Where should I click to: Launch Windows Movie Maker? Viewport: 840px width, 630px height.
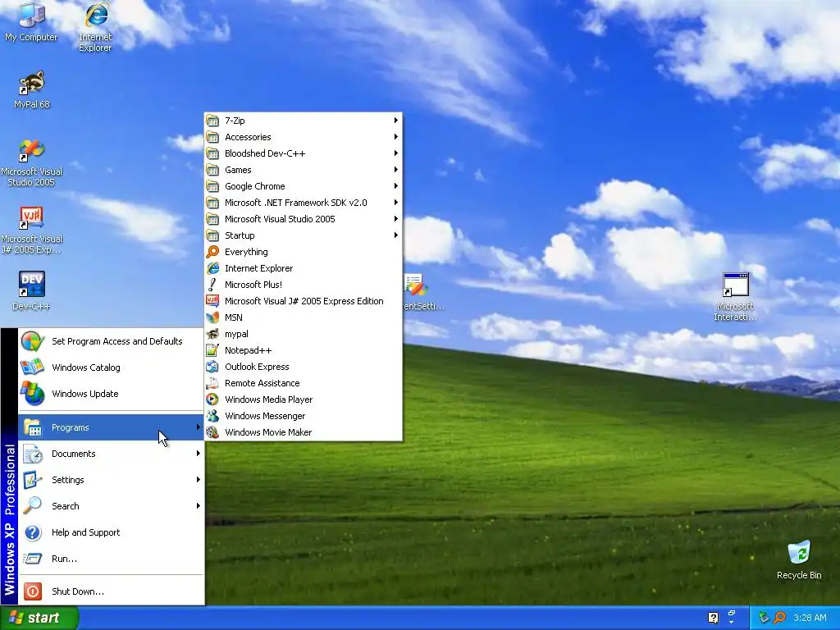coord(304,432)
